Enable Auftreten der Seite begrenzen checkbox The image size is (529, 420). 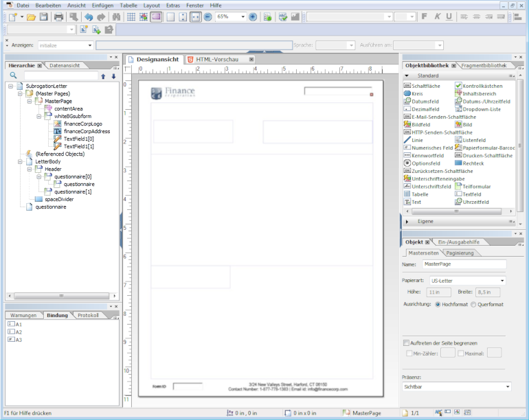(x=407, y=342)
